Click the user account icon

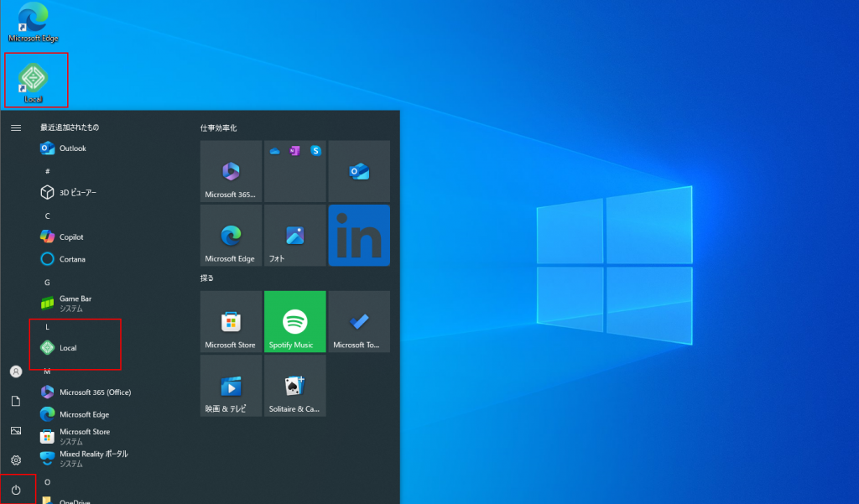[15, 372]
